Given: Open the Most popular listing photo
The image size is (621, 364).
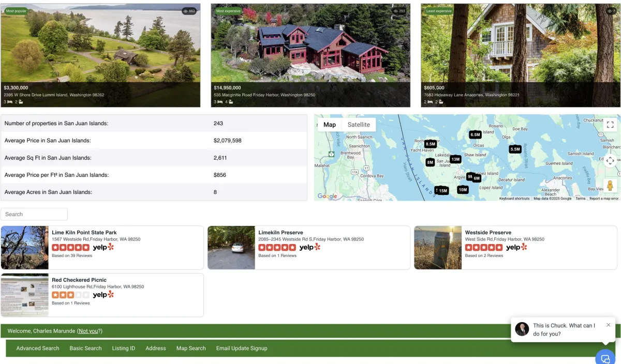Looking at the screenshot, I should 100,55.
